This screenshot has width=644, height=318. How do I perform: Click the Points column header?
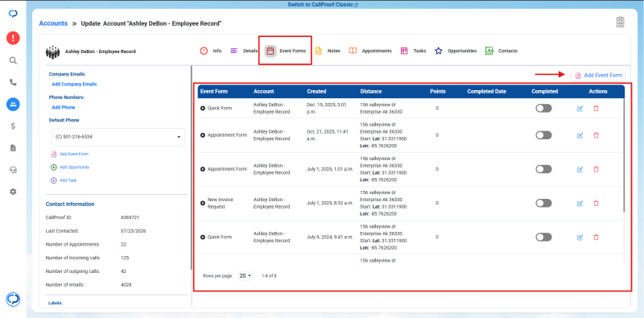437,91
